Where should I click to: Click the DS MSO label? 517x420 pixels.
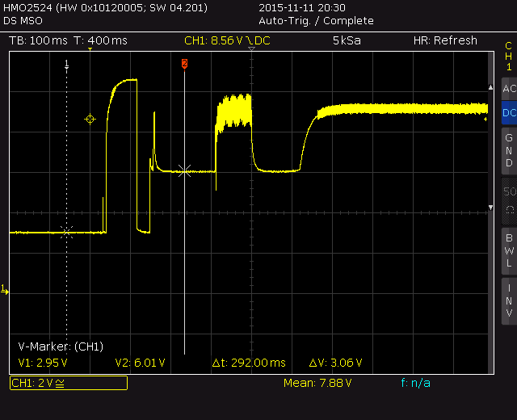(23, 21)
